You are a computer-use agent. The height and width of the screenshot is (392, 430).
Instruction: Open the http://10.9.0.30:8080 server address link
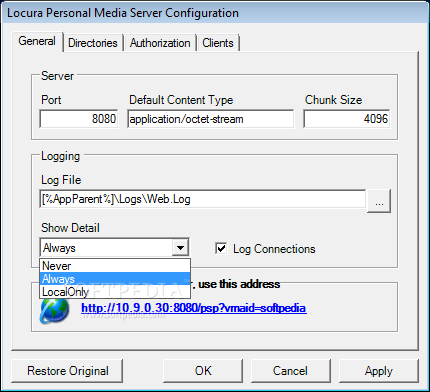coord(194,308)
